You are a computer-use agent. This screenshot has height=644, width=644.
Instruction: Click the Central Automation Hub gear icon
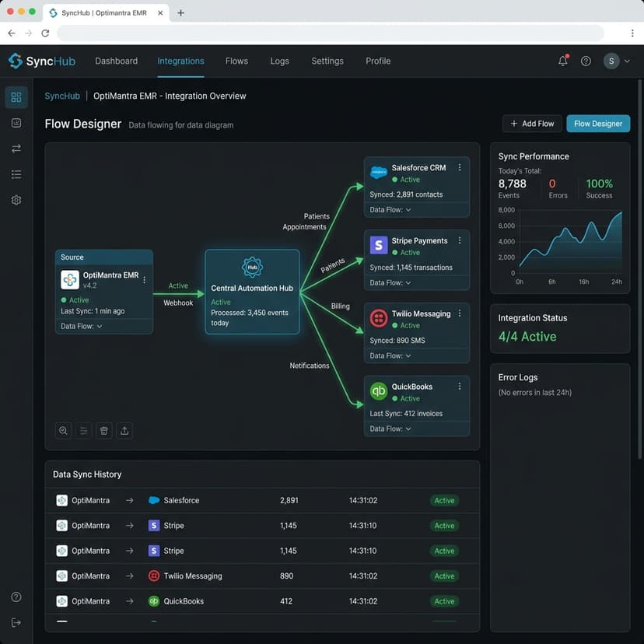coord(252,268)
